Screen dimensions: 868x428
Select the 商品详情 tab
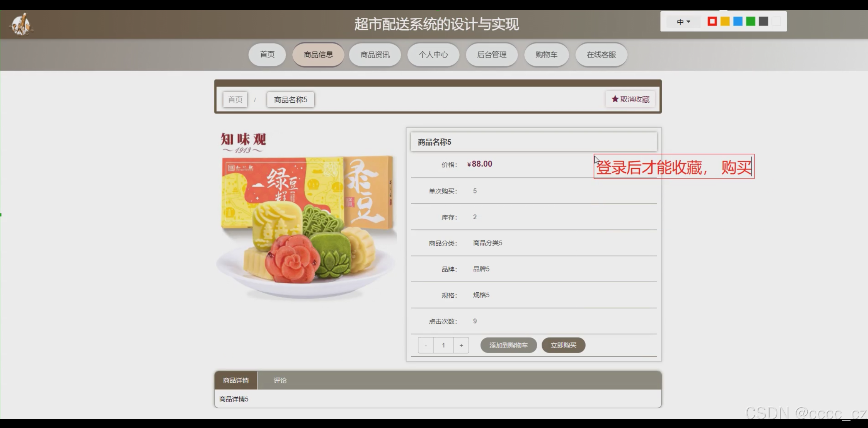(x=236, y=380)
